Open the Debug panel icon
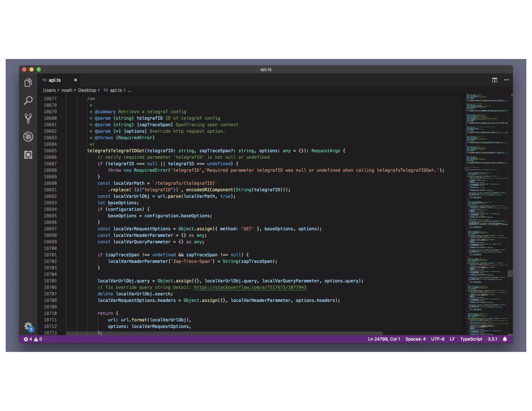 tap(28, 137)
